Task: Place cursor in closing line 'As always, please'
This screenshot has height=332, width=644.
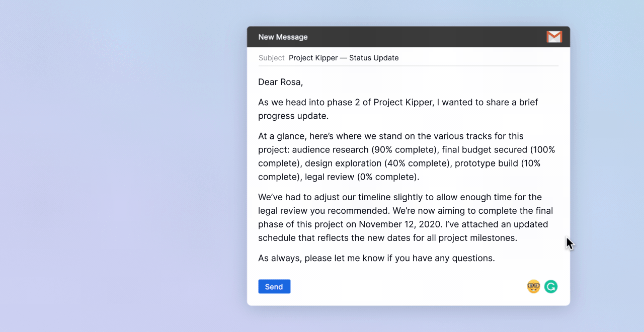Action: [293, 258]
